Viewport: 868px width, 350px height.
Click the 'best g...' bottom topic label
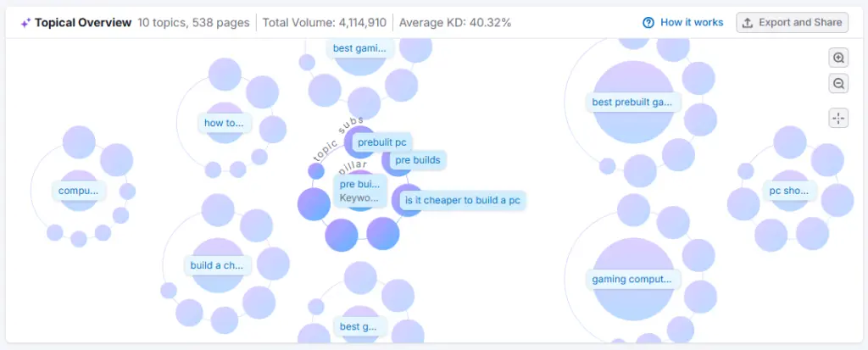point(359,325)
